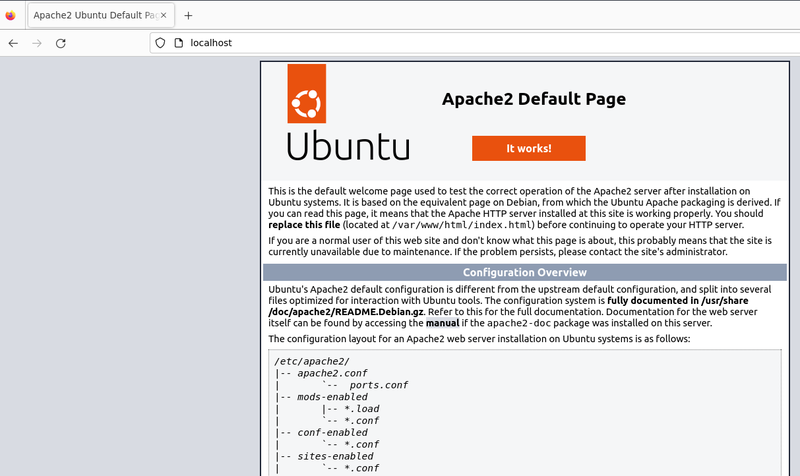Open a new tab with plus button
The width and height of the screenshot is (800, 476).
pos(188,16)
